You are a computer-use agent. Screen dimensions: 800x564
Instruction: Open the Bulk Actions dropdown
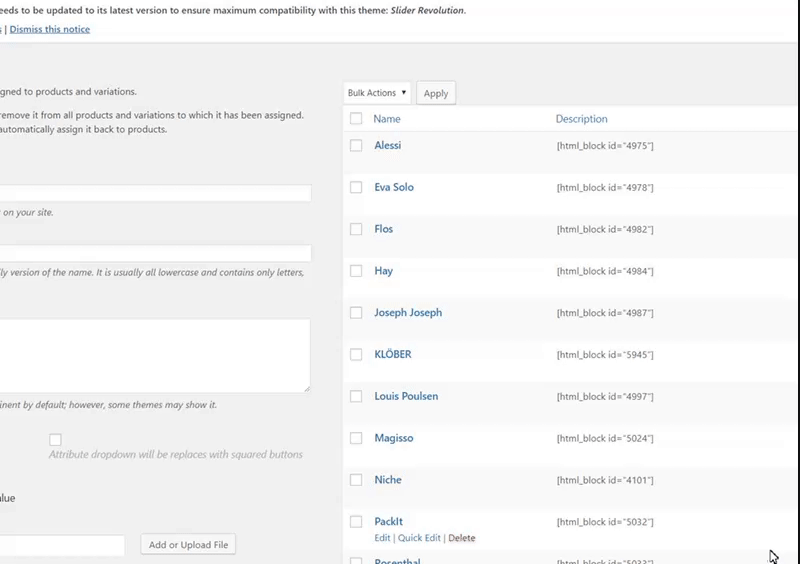point(377,93)
